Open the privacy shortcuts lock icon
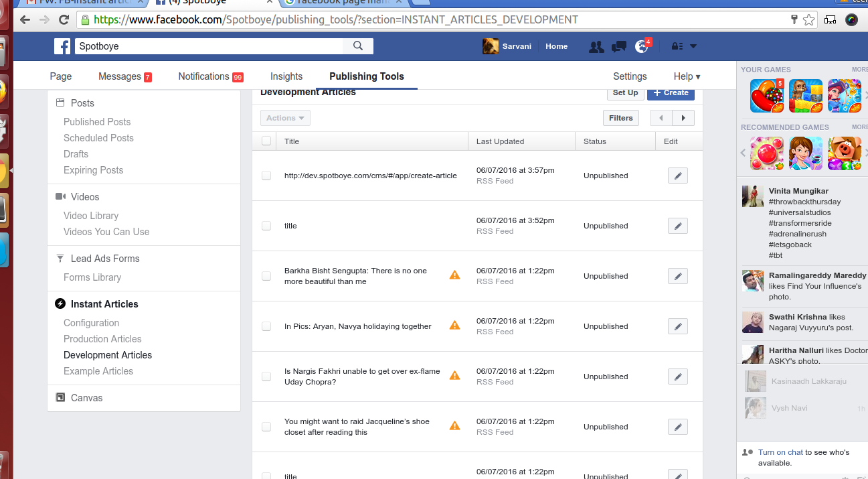Image resolution: width=868 pixels, height=479 pixels. pos(677,46)
